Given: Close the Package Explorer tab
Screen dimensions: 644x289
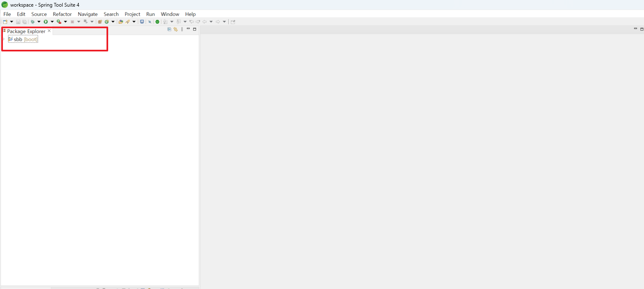Looking at the screenshot, I should pos(49,31).
